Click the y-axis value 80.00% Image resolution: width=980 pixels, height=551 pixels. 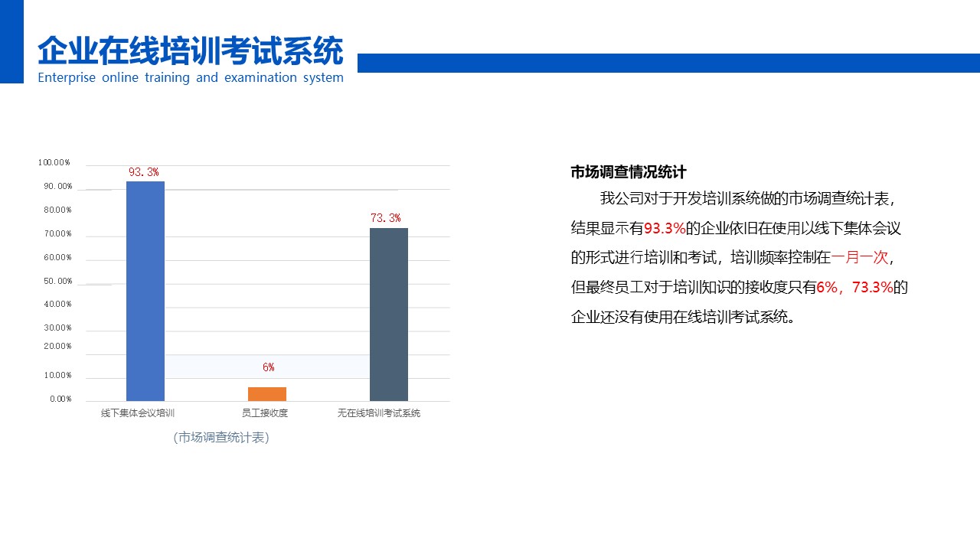pos(58,210)
